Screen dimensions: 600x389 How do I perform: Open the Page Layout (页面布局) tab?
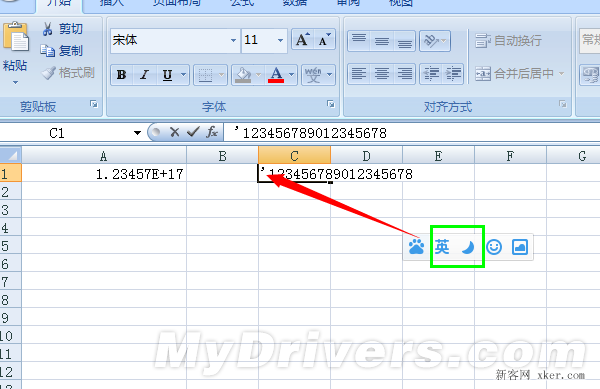[x=176, y=3]
